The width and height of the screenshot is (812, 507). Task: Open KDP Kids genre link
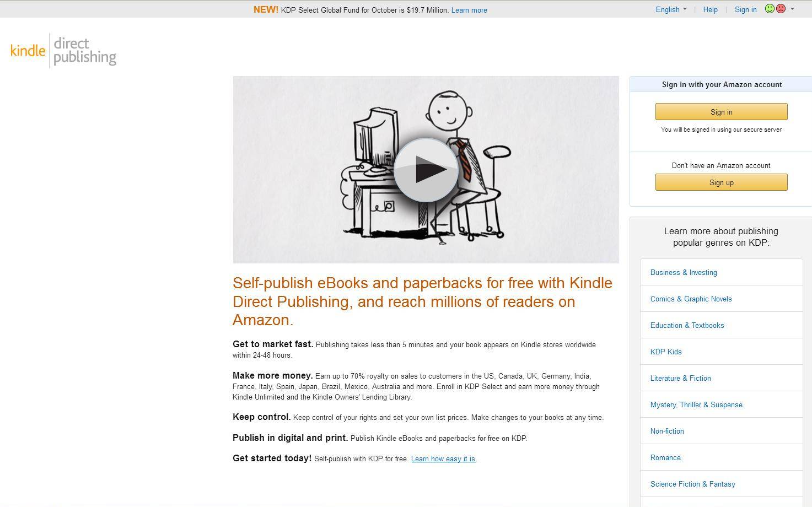(x=666, y=352)
